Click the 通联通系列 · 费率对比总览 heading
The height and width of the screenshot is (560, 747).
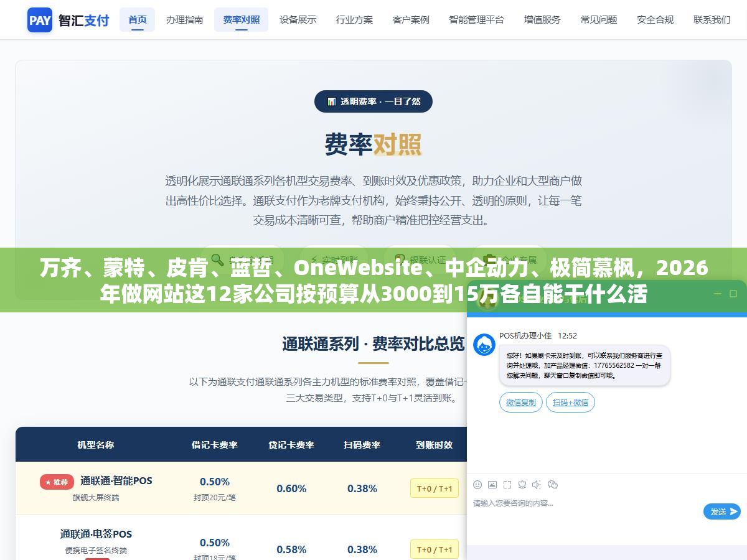[373, 343]
